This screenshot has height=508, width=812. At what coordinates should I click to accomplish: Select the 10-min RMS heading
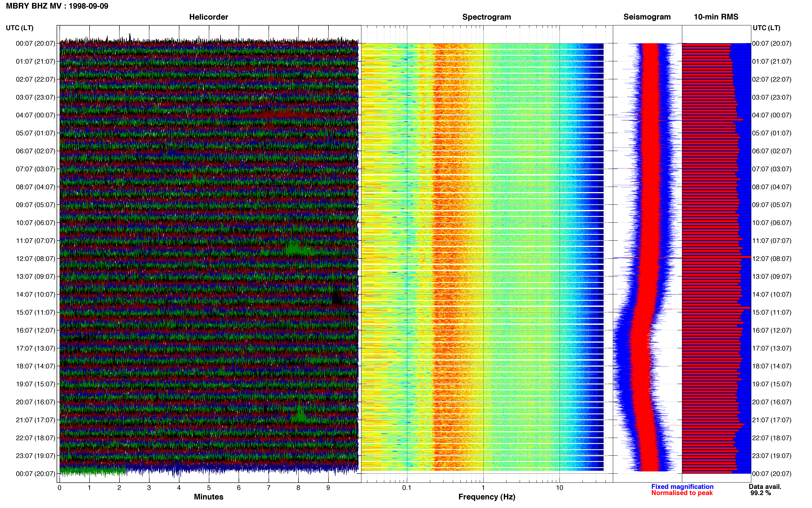click(716, 17)
